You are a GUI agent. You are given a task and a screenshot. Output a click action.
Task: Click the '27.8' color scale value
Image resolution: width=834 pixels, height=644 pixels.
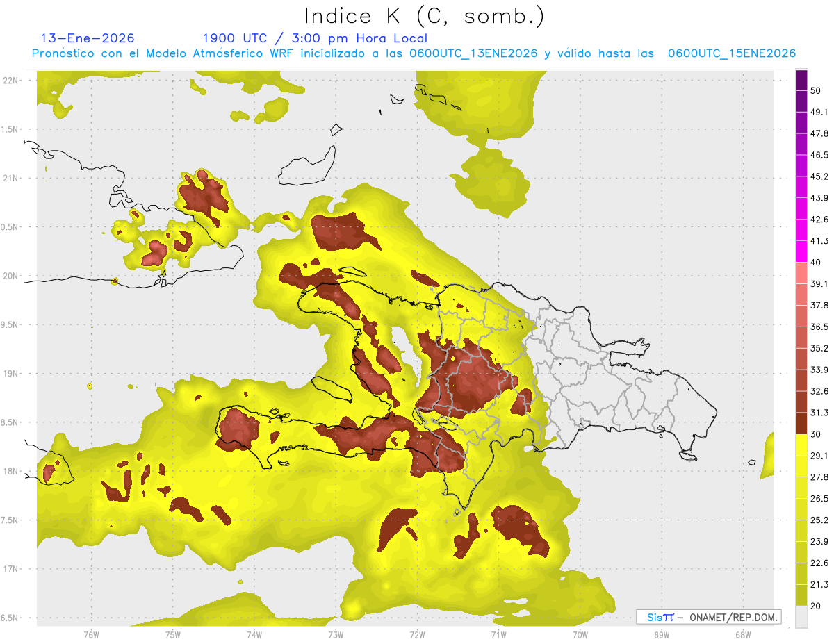(x=819, y=477)
